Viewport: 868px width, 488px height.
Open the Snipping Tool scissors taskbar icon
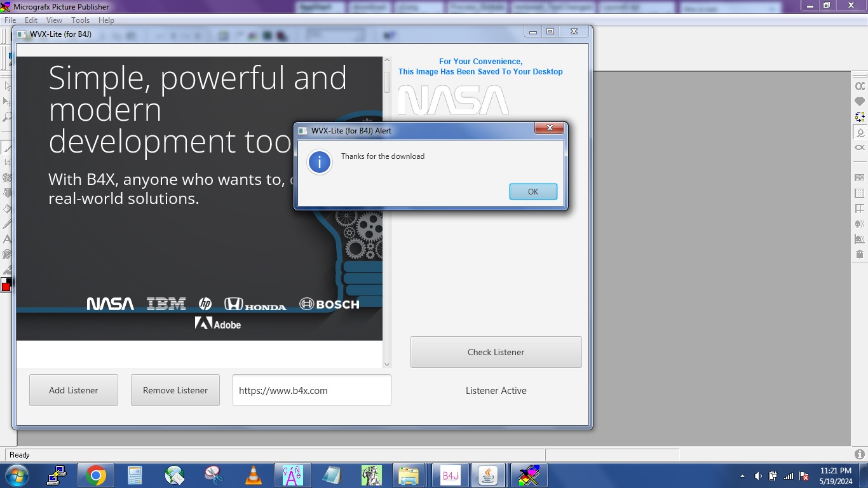214,475
